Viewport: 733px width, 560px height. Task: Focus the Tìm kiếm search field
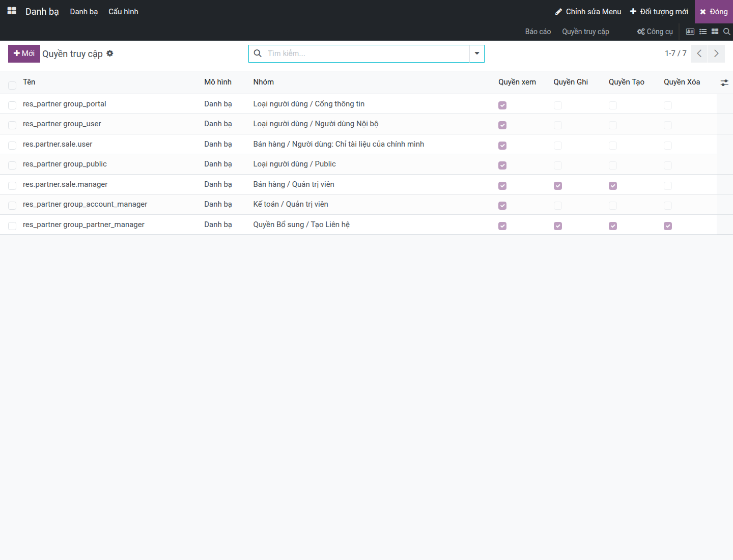pos(366,53)
